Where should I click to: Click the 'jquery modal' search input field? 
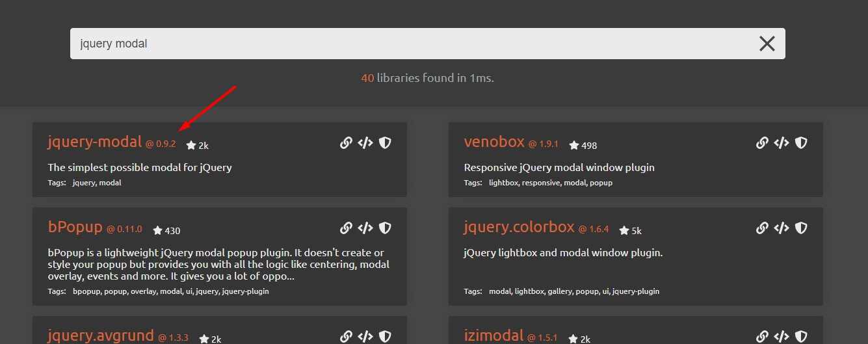tap(428, 44)
